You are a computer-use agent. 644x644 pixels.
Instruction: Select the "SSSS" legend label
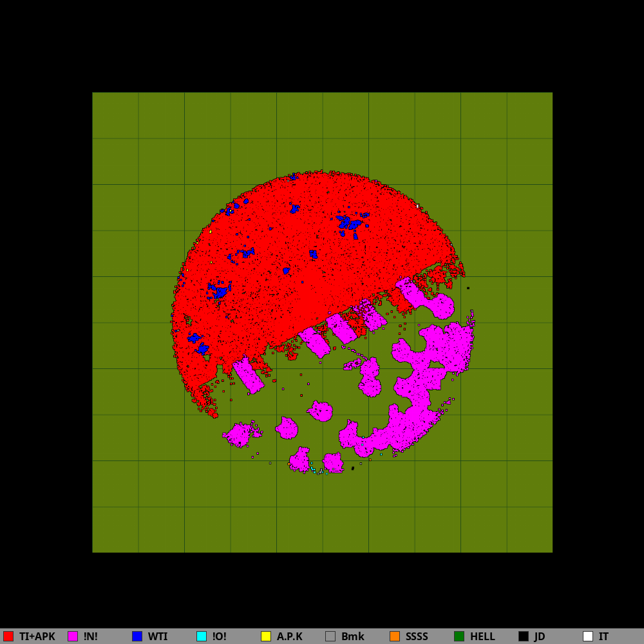click(x=417, y=637)
